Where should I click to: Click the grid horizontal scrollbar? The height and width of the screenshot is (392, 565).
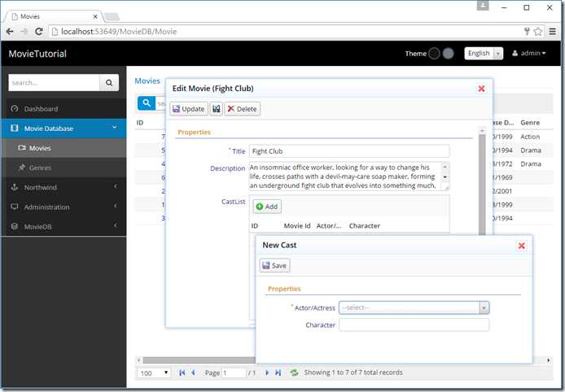[199, 360]
